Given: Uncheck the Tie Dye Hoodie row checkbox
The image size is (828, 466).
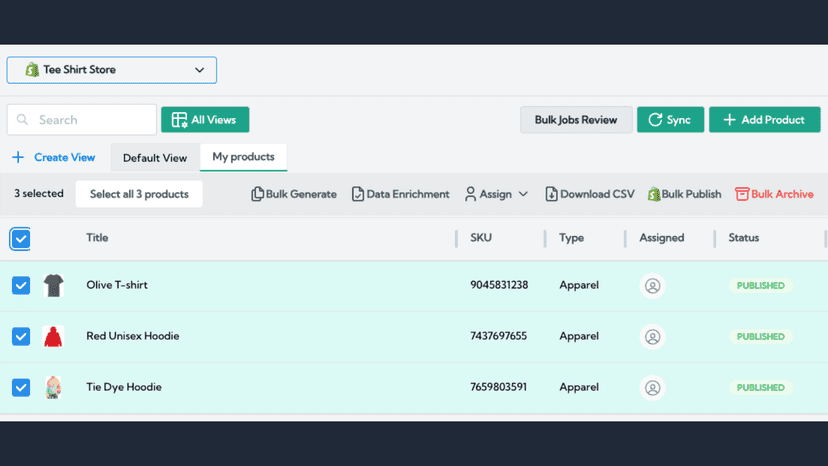Looking at the screenshot, I should (21, 388).
